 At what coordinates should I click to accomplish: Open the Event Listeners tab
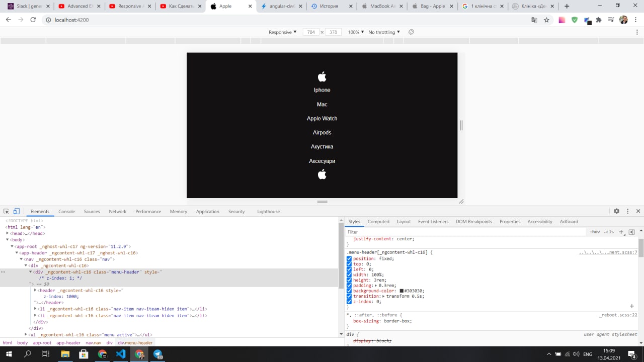point(433,222)
